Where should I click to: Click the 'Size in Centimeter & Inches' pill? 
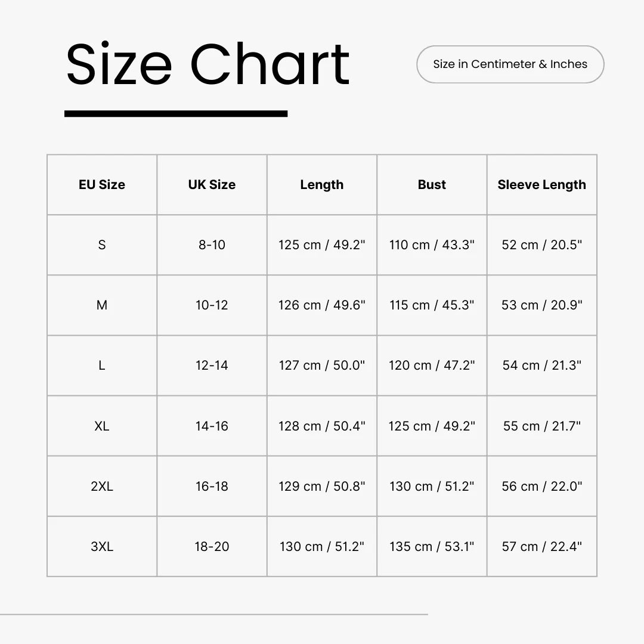pos(510,64)
